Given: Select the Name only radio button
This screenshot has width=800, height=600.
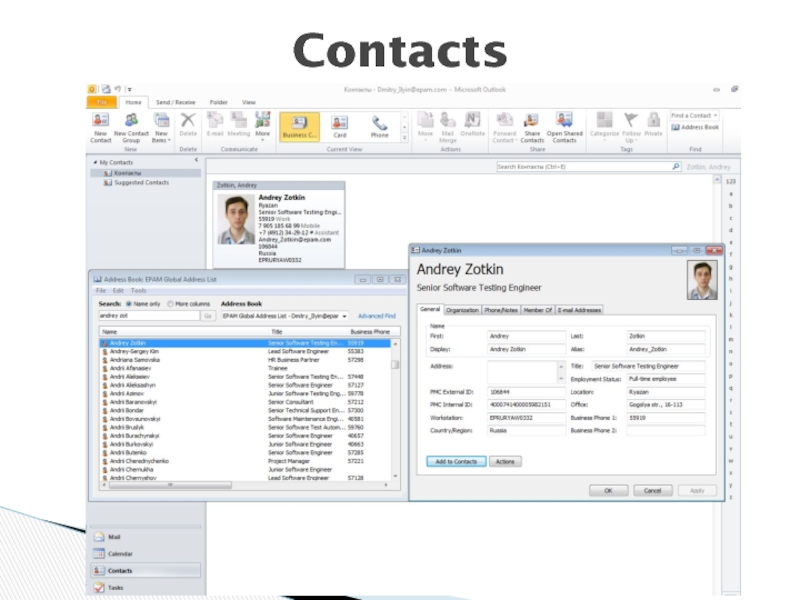Looking at the screenshot, I should [x=128, y=303].
